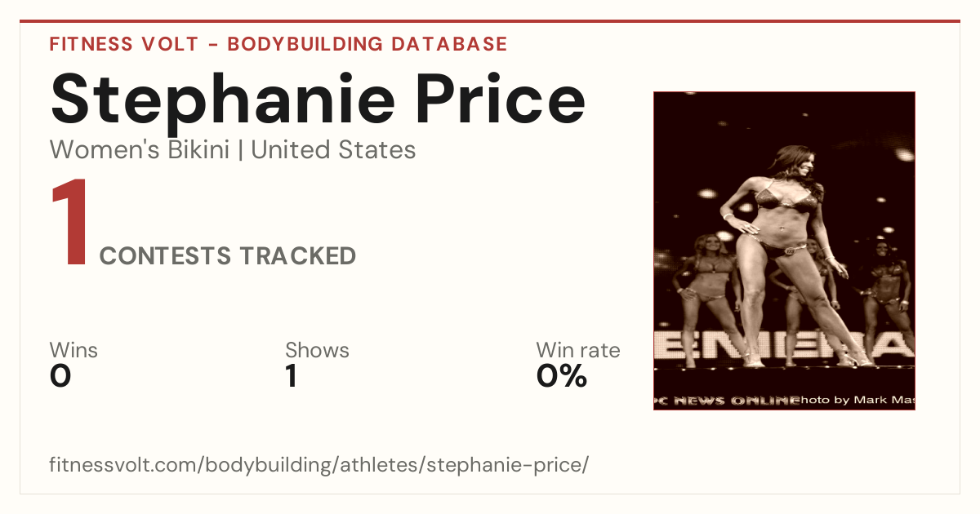Click the wins value 0
Image resolution: width=980 pixels, height=514 pixels.
coord(60,376)
